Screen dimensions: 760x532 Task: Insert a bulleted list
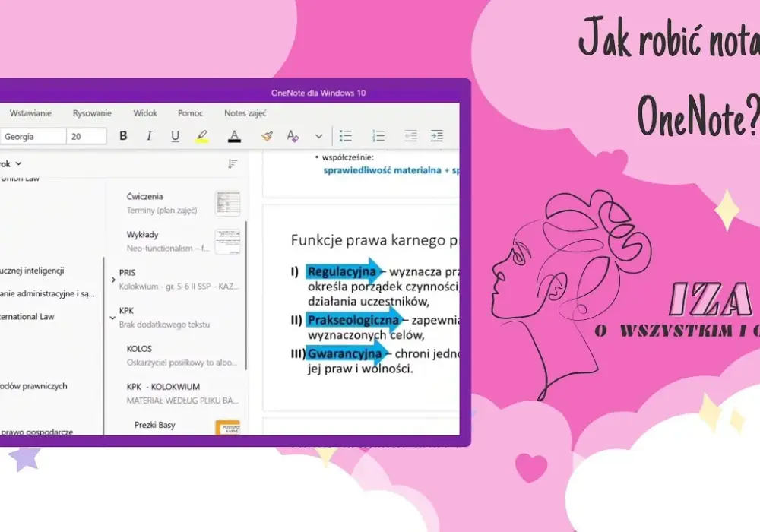346,136
